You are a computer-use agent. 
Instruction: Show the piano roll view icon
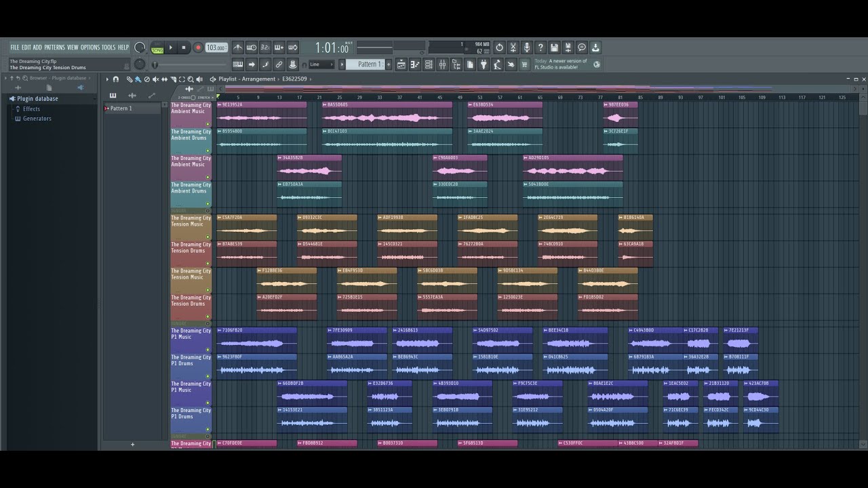coord(415,64)
